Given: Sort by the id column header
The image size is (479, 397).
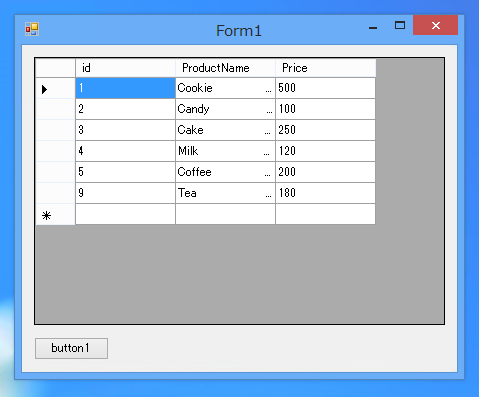Looking at the screenshot, I should [125, 68].
